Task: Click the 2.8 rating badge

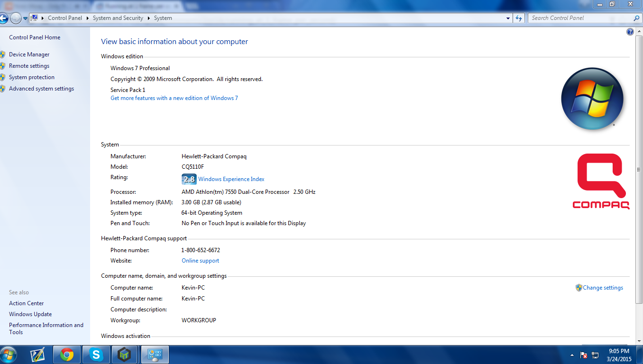Action: [189, 179]
